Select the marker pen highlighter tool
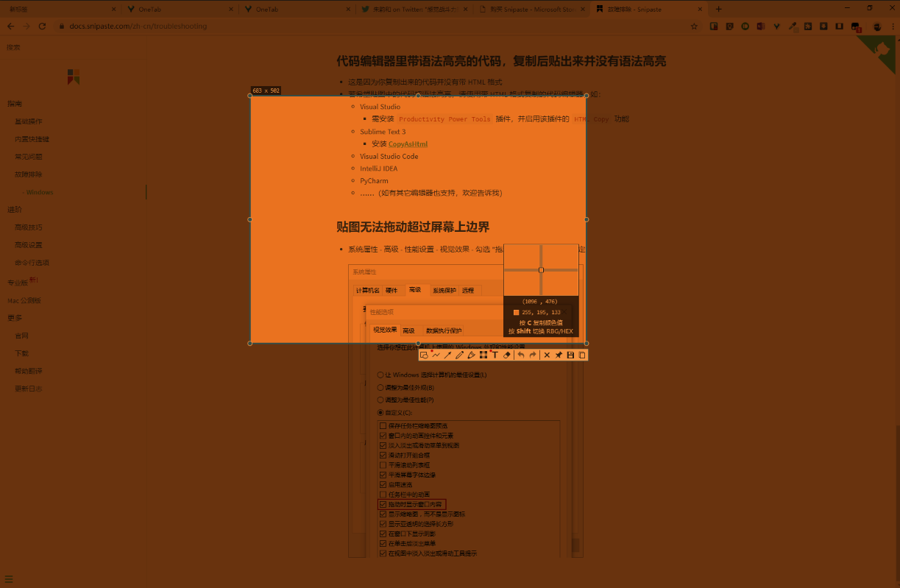 (472, 355)
